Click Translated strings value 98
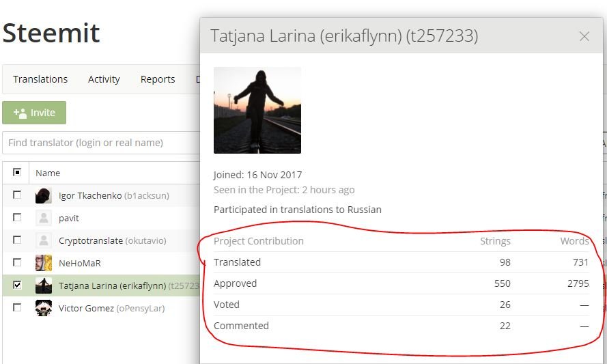The height and width of the screenshot is (364, 607). (505, 262)
